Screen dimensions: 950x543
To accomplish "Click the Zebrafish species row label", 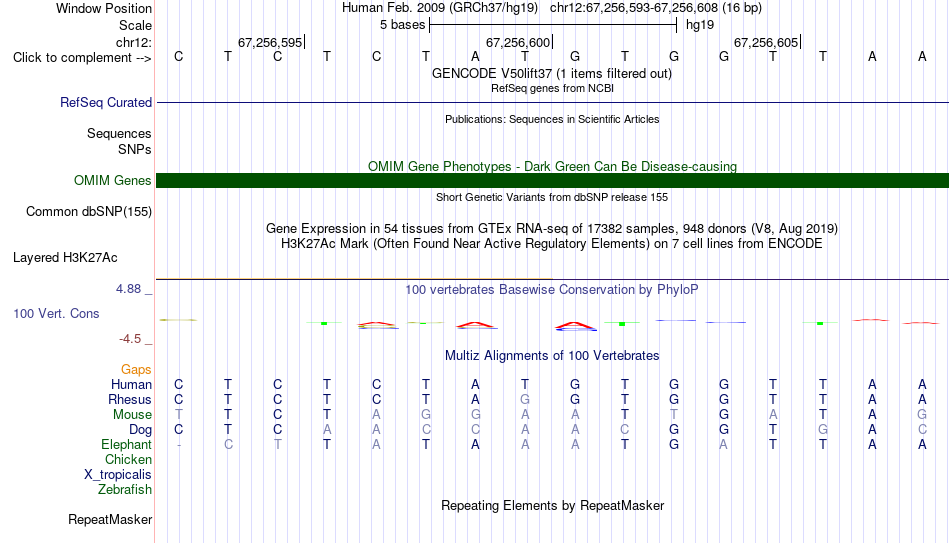I will [x=125, y=489].
